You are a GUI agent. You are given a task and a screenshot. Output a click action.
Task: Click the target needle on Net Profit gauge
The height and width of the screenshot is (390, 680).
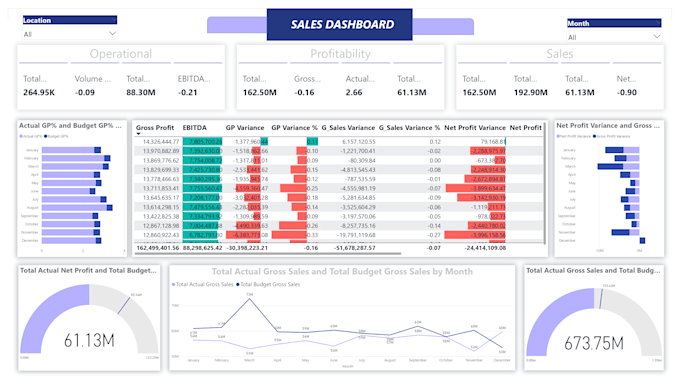(124, 305)
